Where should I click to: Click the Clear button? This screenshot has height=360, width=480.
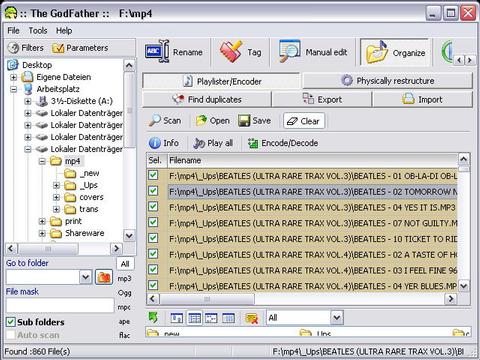(304, 121)
